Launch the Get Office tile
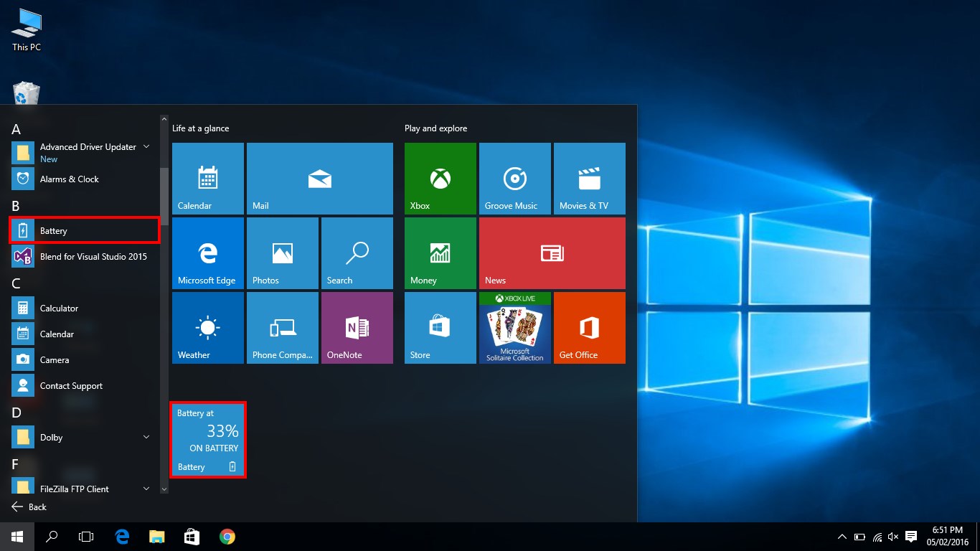 pos(590,328)
